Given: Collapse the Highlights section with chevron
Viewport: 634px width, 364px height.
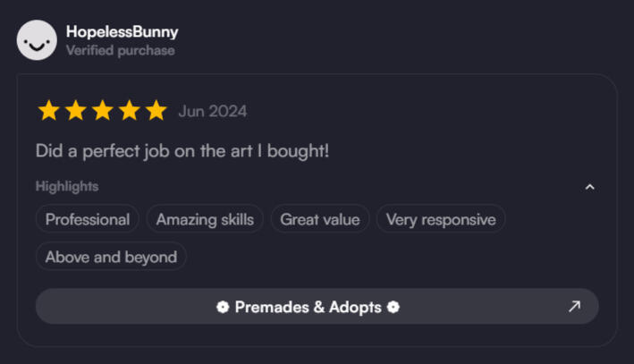Looking at the screenshot, I should (589, 187).
